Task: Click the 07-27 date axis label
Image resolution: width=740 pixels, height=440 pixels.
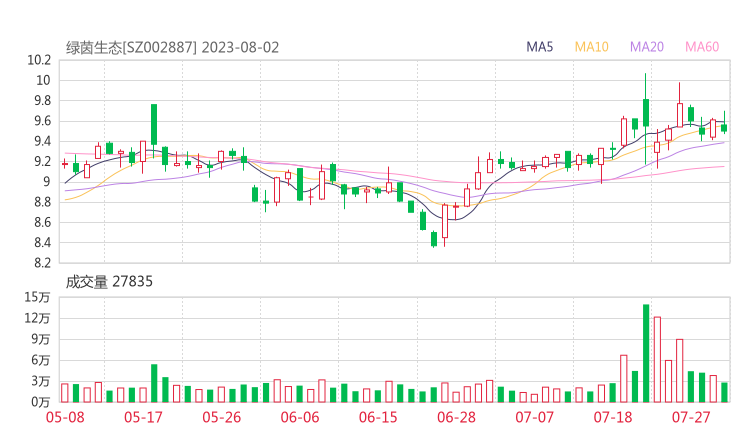Action: [x=691, y=417]
